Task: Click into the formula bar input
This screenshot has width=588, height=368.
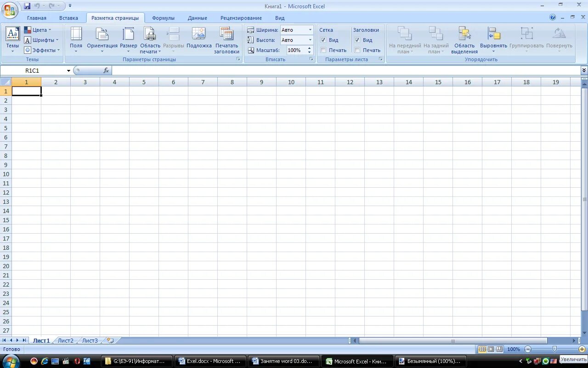Action: click(x=346, y=70)
